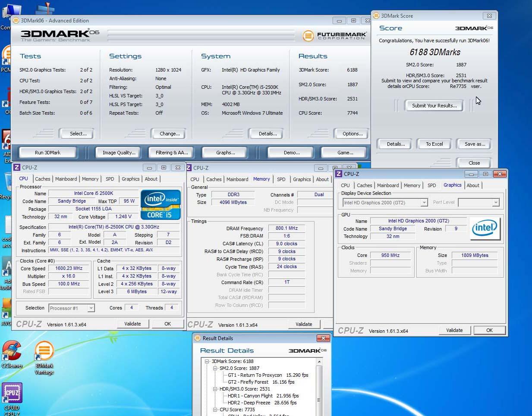
Task: Click the Intel Core i5 2500K name field
Action: pos(94,194)
